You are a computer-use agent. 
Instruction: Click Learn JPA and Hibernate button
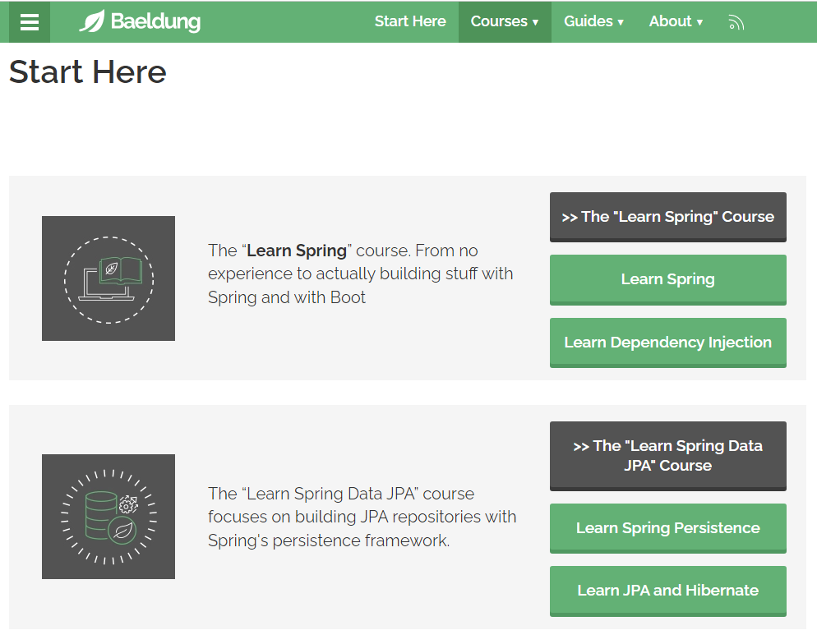coord(668,591)
